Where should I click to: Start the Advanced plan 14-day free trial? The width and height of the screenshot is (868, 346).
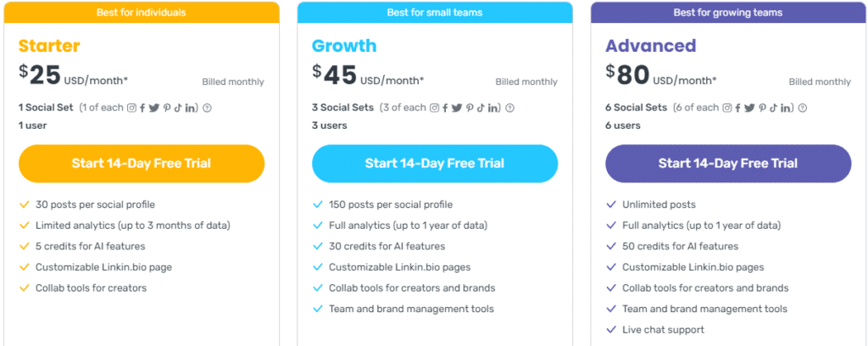click(x=728, y=164)
